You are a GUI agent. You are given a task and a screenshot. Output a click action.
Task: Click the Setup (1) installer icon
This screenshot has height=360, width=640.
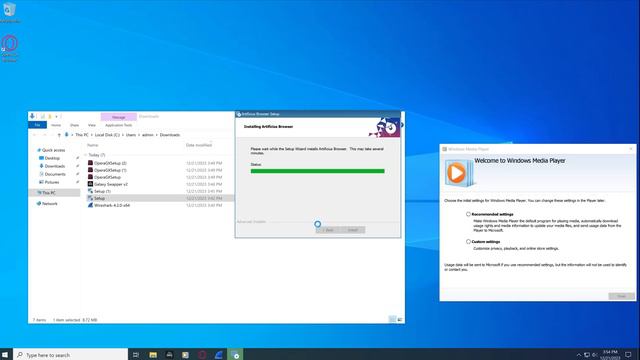(x=90, y=191)
